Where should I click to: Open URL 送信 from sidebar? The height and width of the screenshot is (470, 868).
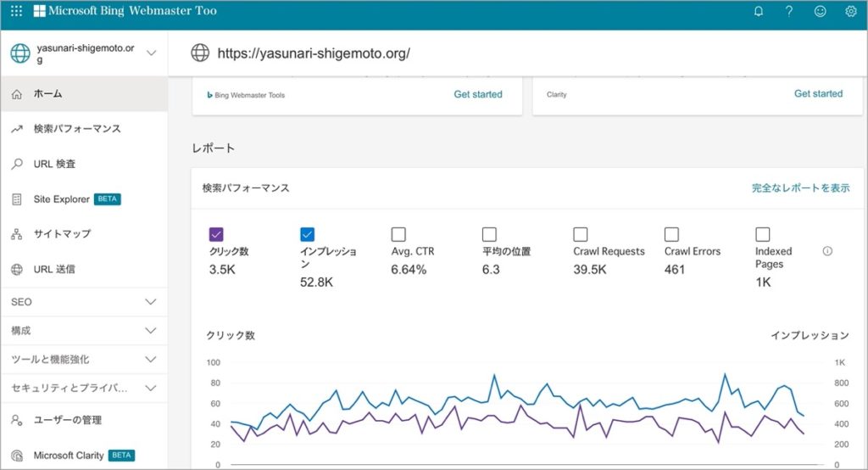click(x=84, y=270)
